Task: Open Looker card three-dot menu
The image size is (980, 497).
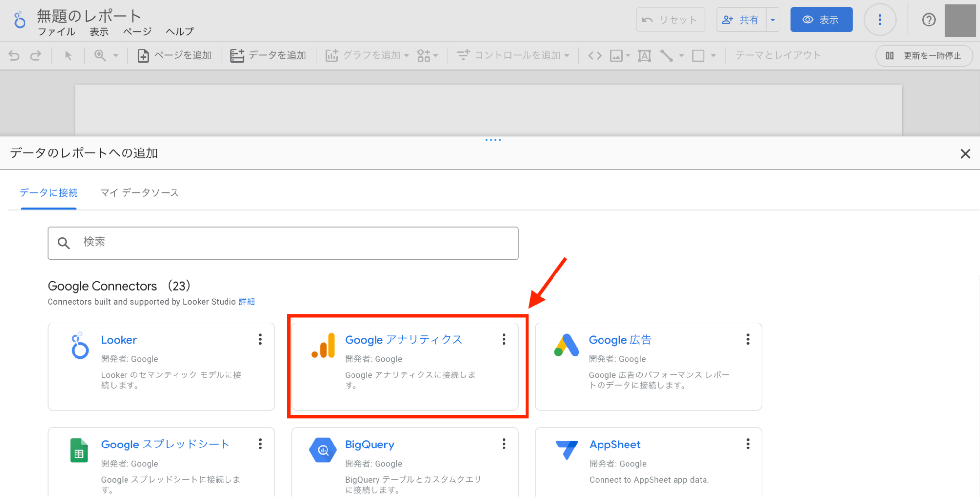Action: click(260, 339)
